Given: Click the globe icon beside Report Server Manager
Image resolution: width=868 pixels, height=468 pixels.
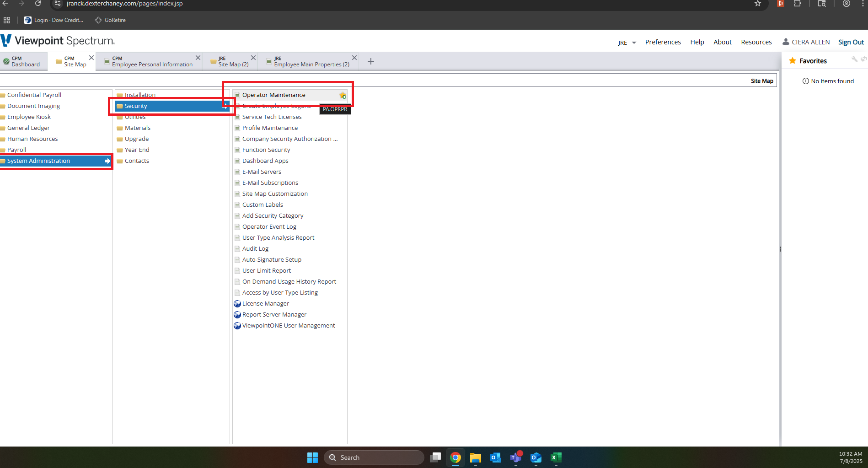Looking at the screenshot, I should [237, 314].
